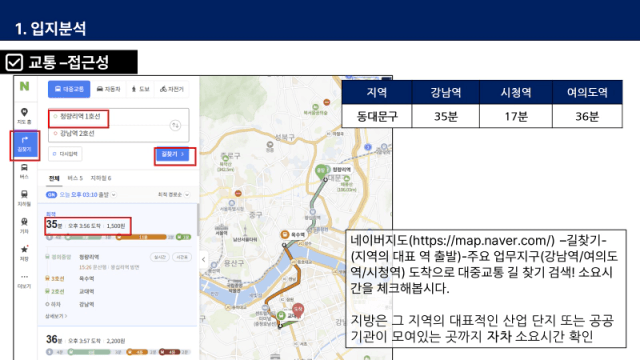Click the green 출발 start marker on map
Screen dimensions: 640x360
(321, 171)
